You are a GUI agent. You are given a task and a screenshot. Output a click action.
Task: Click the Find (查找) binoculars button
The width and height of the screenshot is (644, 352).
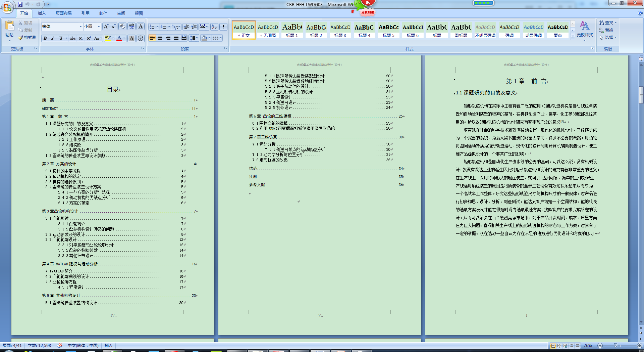pos(607,23)
